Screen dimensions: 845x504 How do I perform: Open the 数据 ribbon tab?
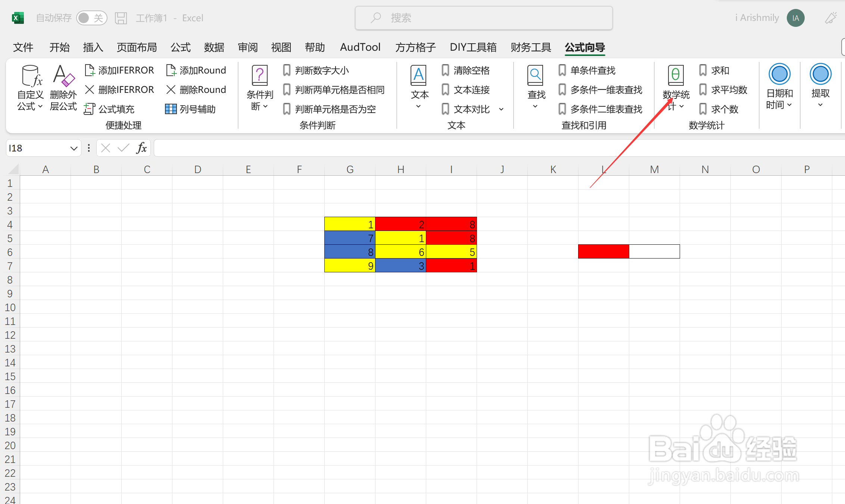[x=214, y=47]
